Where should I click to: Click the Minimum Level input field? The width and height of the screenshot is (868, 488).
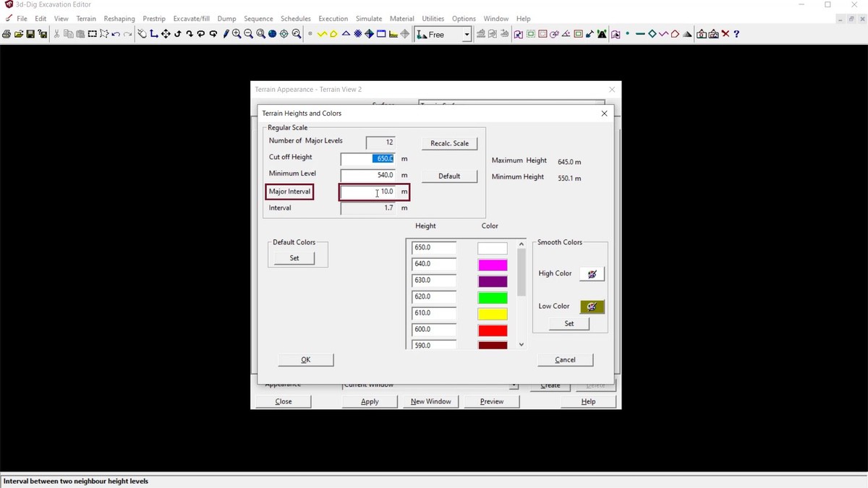pos(368,175)
